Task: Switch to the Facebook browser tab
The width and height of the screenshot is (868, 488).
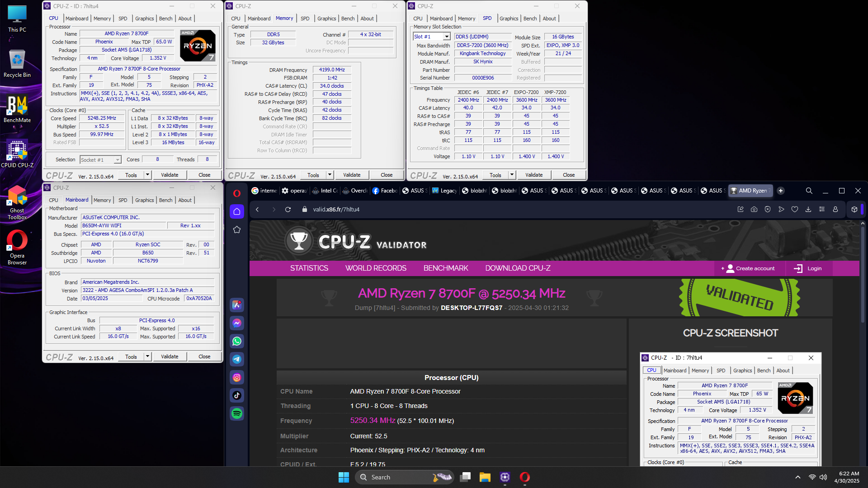Action: point(385,191)
